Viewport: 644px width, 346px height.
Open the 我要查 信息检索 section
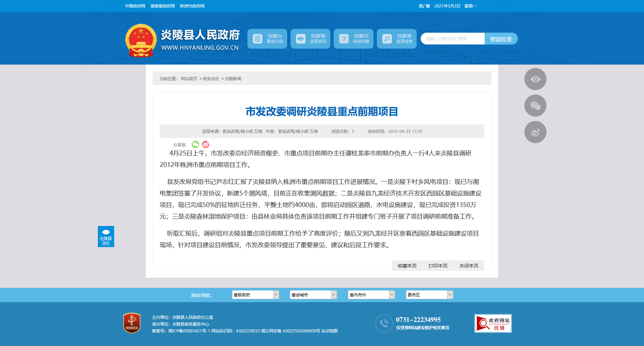(397, 39)
